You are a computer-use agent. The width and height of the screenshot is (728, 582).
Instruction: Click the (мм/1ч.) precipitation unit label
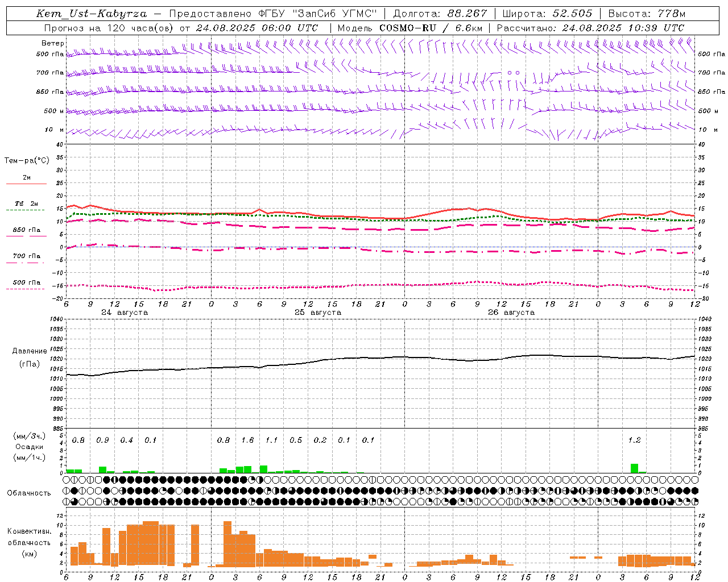(x=29, y=458)
